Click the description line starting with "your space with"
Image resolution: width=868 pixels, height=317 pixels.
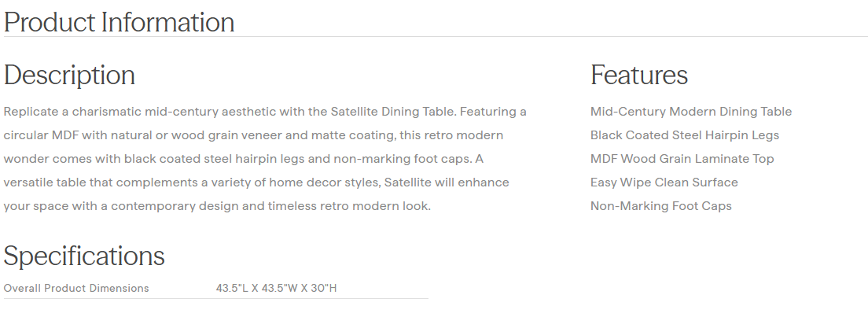(x=217, y=206)
